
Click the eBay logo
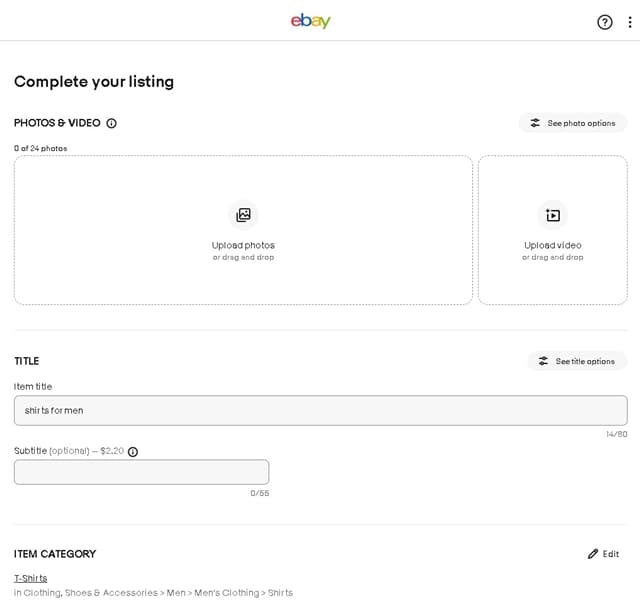(x=310, y=21)
